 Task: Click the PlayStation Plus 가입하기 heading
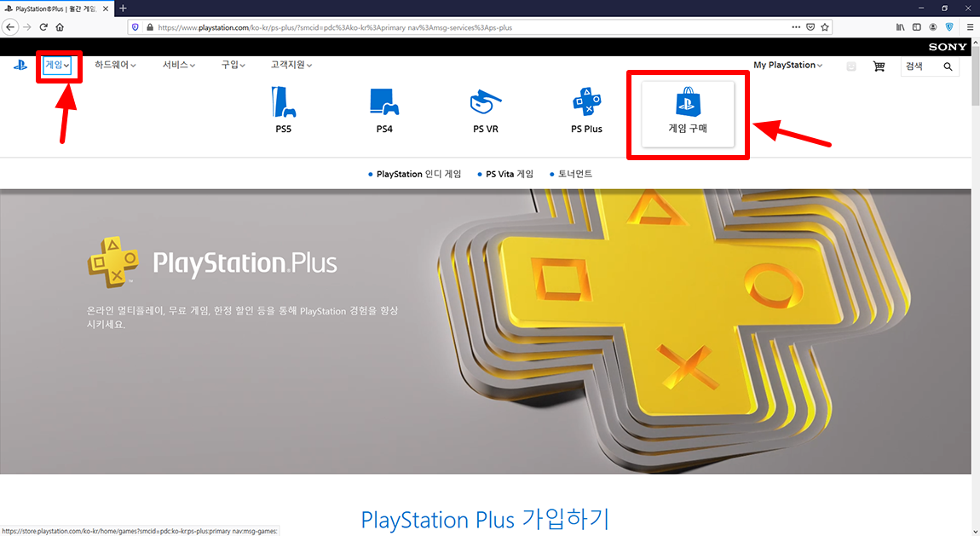pos(485,519)
